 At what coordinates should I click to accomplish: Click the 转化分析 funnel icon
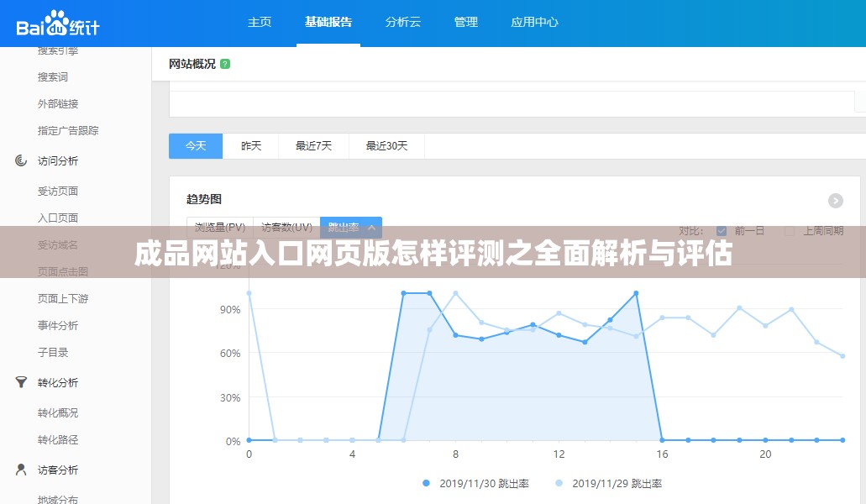21,382
